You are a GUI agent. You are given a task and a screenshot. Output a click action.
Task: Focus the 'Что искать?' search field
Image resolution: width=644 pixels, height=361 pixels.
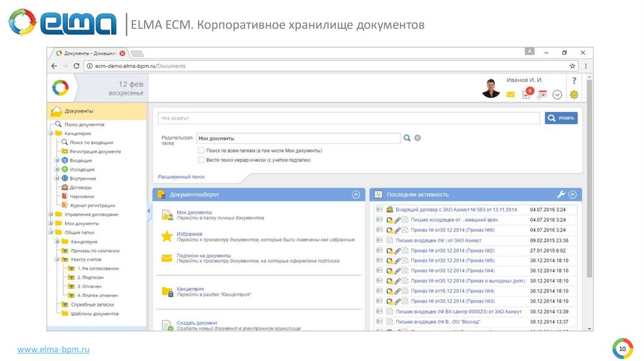[348, 118]
